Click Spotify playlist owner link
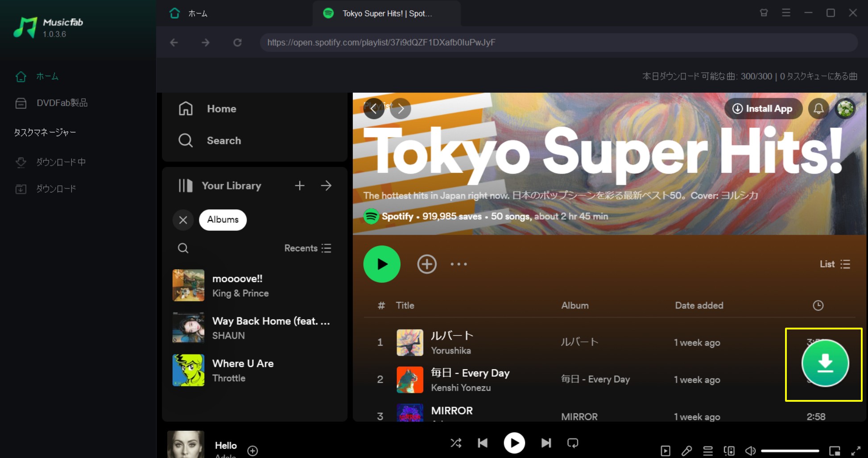Screen dimensions: 868x458 coord(397,217)
